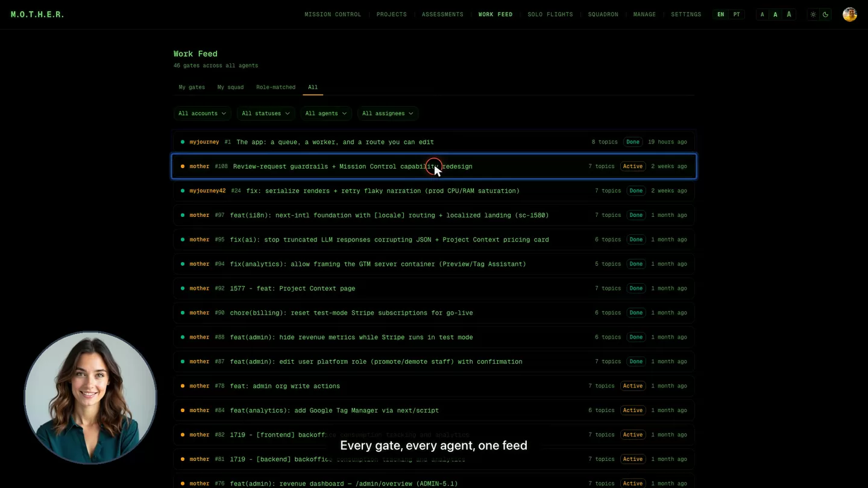
Task: Switch to the Role-matched tab
Action: tap(275, 87)
